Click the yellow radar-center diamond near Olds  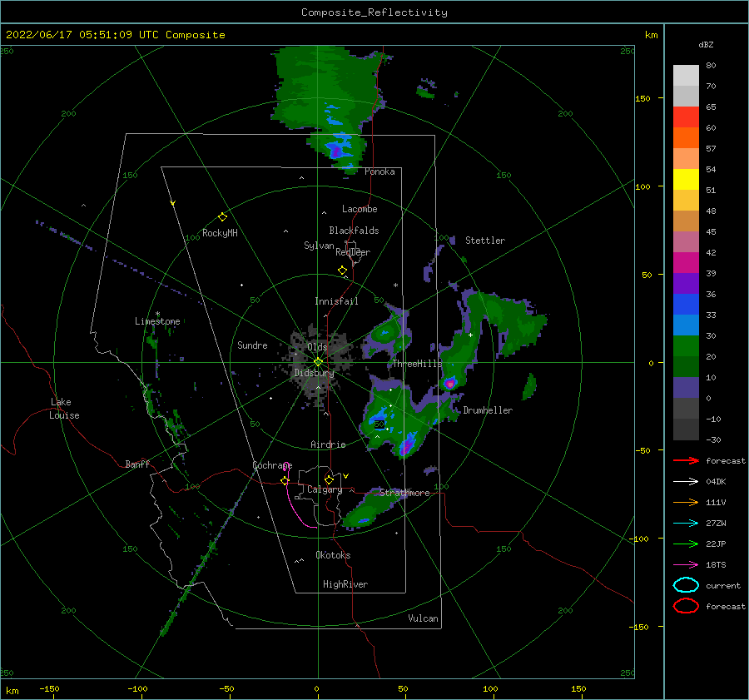(318, 362)
